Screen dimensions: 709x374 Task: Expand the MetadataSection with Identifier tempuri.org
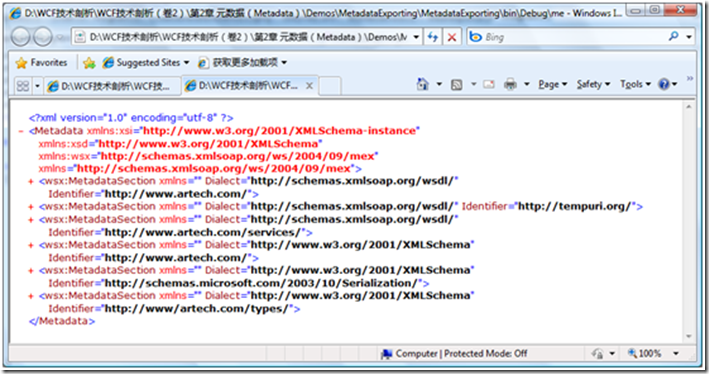pyautogui.click(x=31, y=207)
